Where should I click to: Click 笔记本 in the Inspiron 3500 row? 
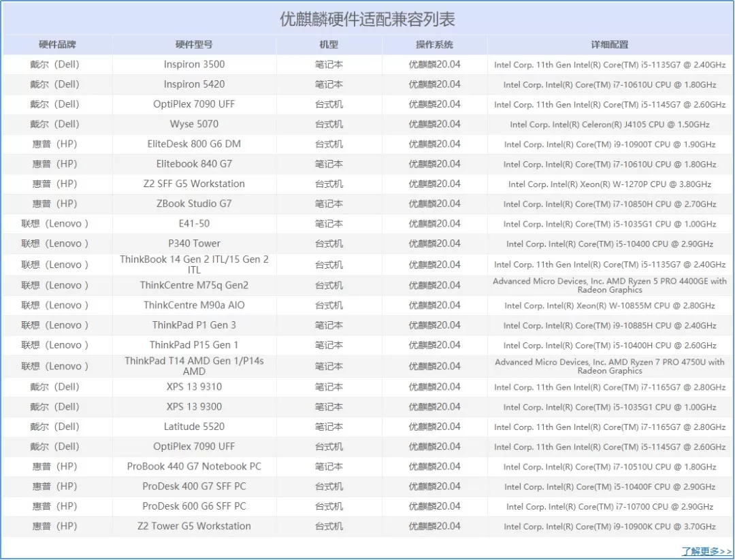coord(329,64)
